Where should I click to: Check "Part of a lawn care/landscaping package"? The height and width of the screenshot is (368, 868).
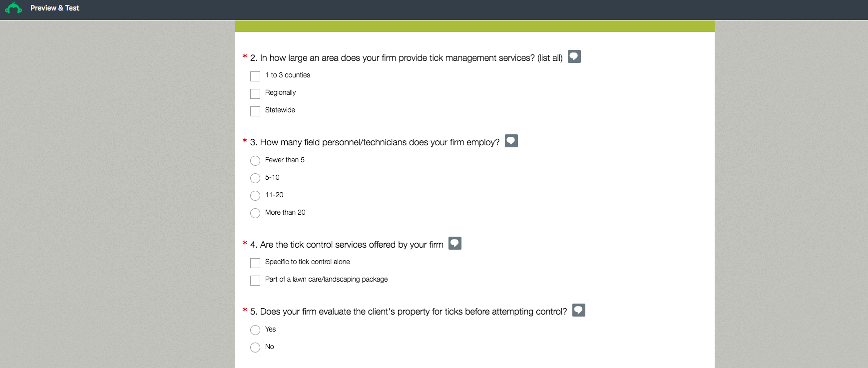coord(255,280)
